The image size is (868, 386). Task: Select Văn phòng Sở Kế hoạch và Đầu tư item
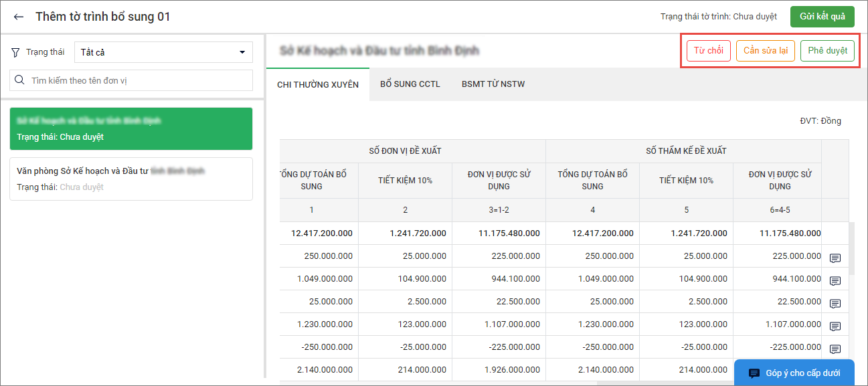131,179
